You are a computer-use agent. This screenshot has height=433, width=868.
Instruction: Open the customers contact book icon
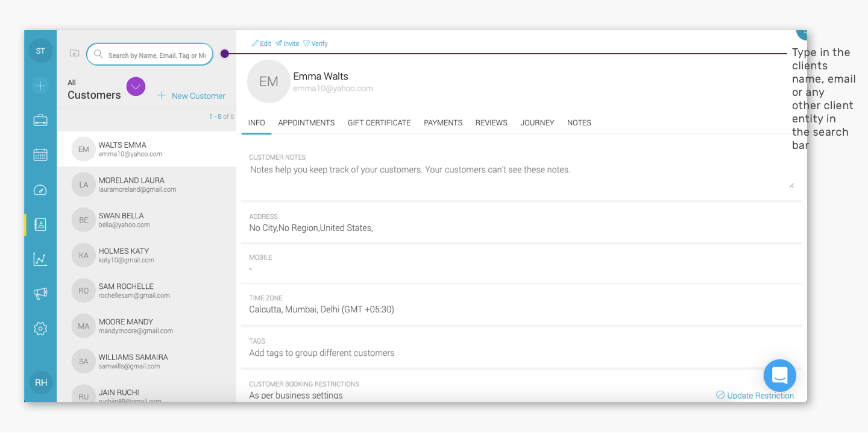40,225
